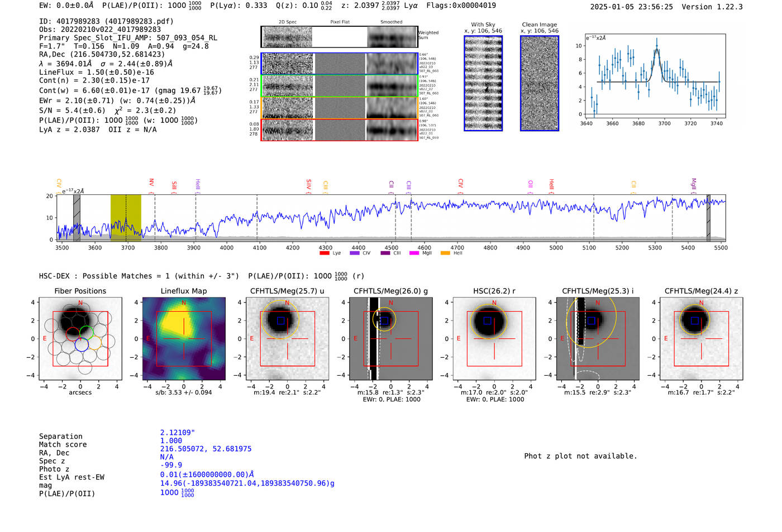Click the ID text "4017989283 (4017989283.pdf)"
Viewport: 782px width, 532px height.
pos(113,21)
